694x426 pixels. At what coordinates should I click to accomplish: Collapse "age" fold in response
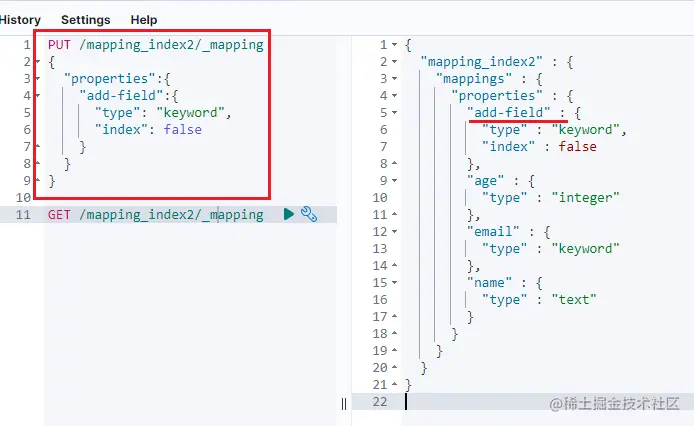point(394,180)
